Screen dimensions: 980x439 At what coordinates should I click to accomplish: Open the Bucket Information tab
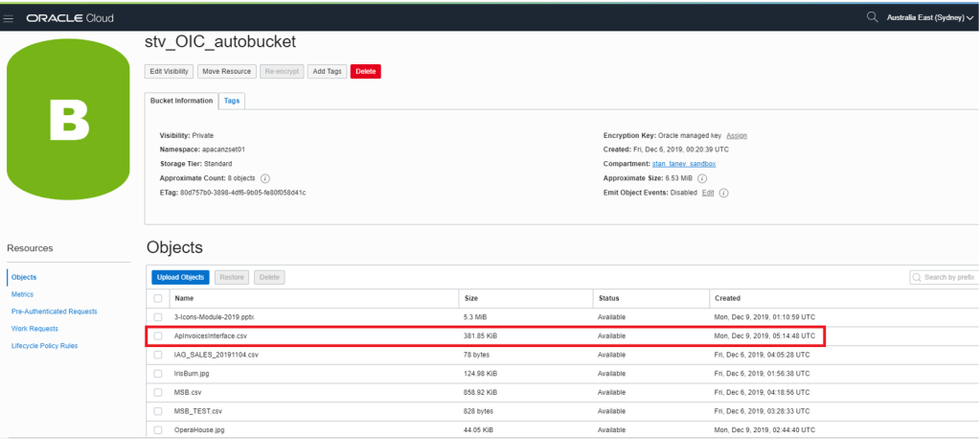click(181, 100)
